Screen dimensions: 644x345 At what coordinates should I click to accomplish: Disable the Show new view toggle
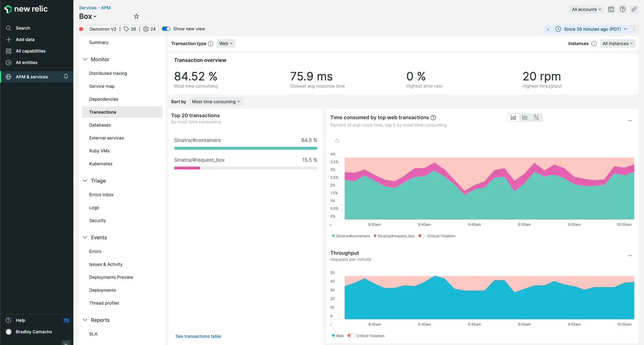[166, 29]
